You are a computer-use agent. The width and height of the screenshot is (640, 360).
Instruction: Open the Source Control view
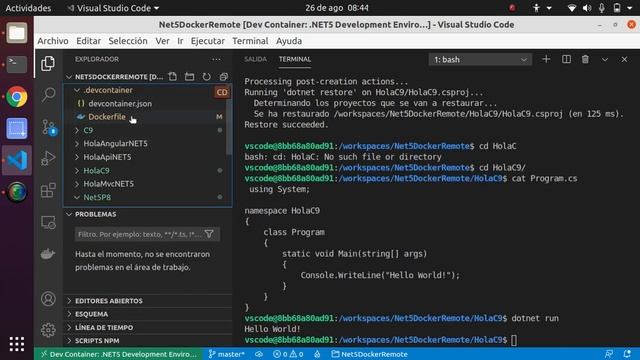click(x=48, y=127)
